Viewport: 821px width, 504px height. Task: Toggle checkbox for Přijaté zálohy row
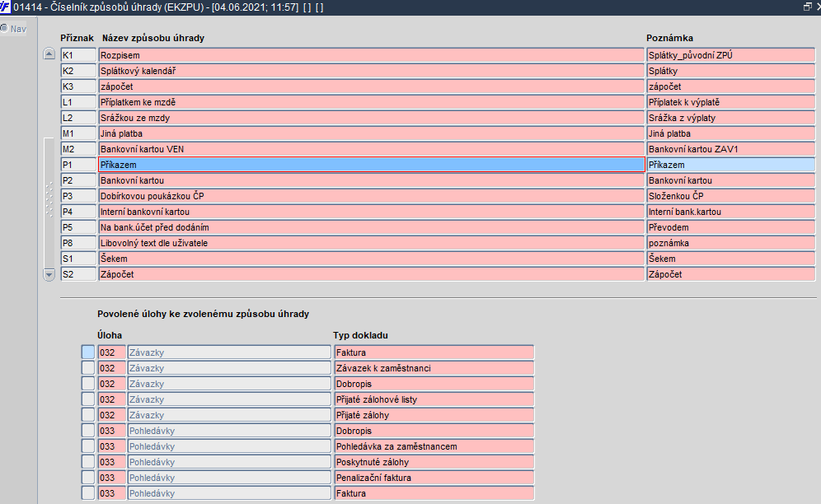click(x=88, y=415)
